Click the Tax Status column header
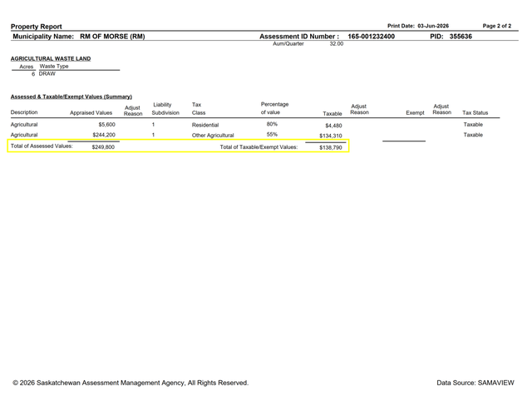 475,113
